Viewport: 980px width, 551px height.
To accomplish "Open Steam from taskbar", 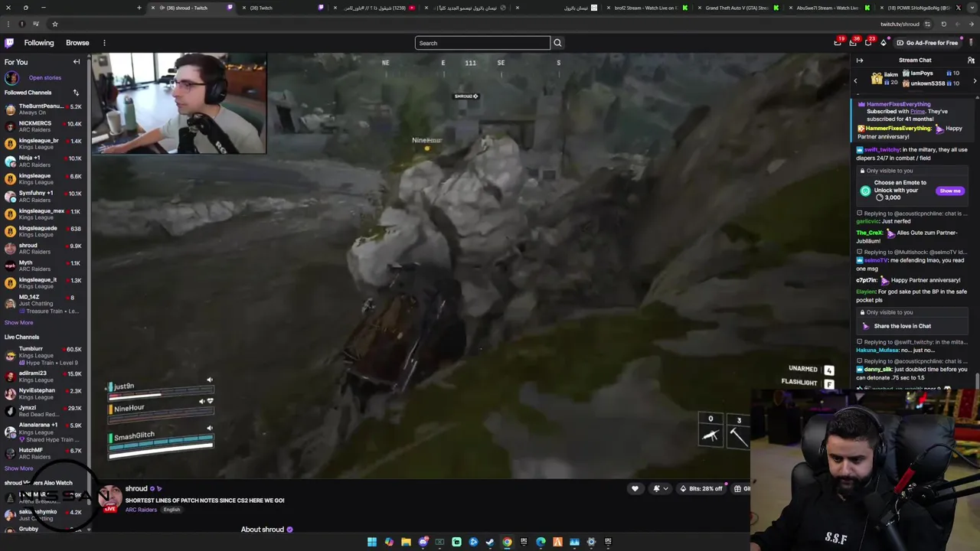I will pyautogui.click(x=490, y=542).
